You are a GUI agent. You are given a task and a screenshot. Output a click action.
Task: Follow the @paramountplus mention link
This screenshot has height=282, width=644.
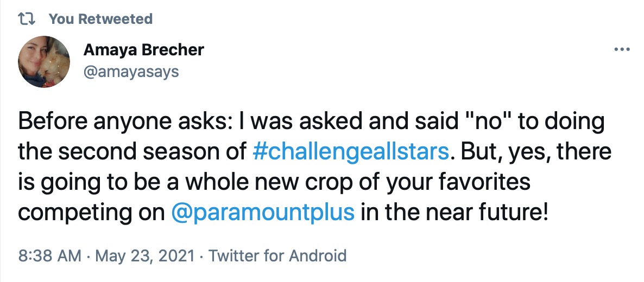[263, 211]
